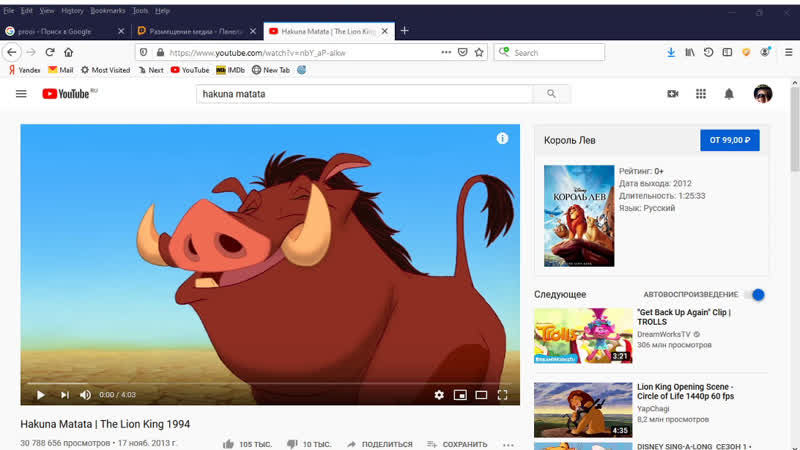
Task: Create a video with camera icon
Action: [x=673, y=94]
